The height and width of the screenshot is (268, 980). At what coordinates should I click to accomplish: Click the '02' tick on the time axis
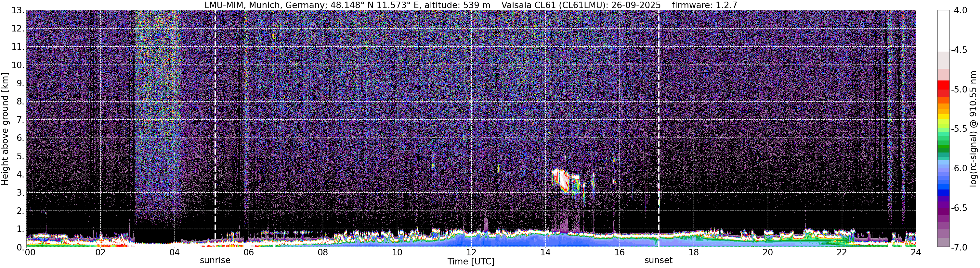click(x=100, y=252)
